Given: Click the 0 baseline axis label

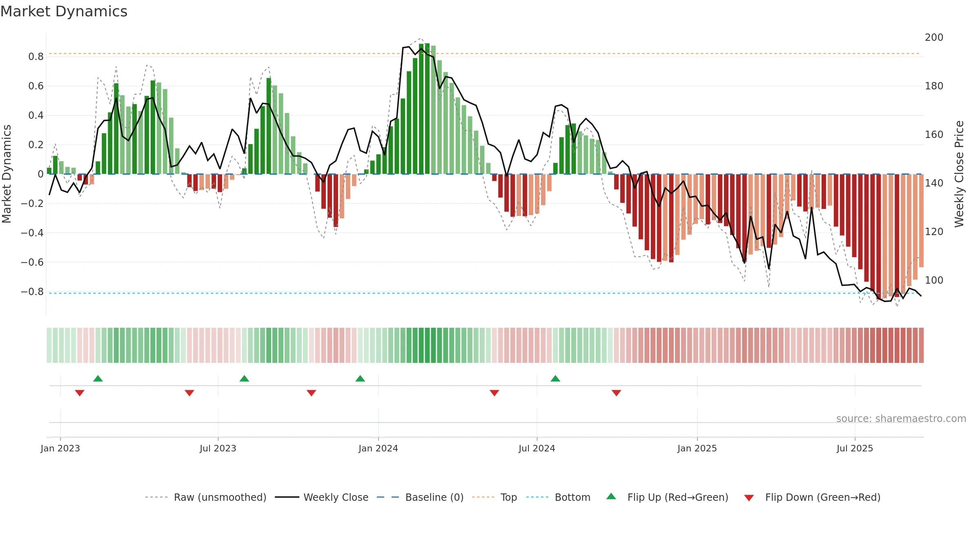Looking at the screenshot, I should tap(40, 174).
